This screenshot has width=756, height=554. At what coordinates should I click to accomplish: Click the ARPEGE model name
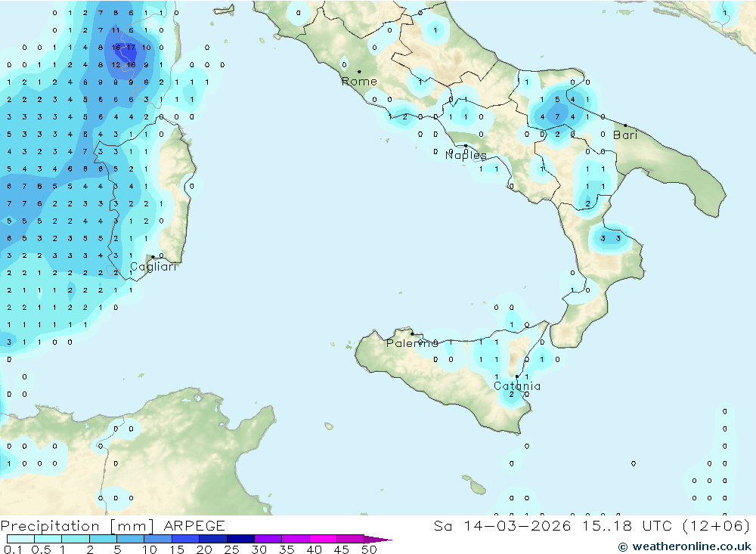194,526
